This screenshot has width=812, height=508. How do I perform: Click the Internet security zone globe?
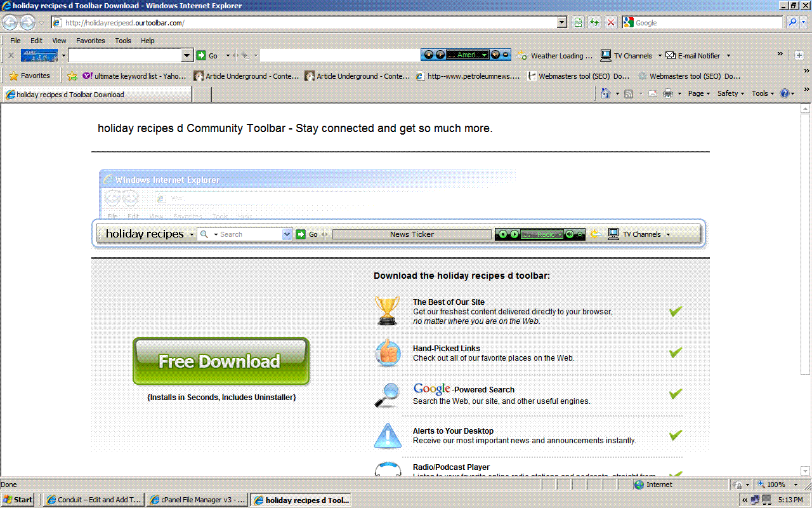click(639, 485)
